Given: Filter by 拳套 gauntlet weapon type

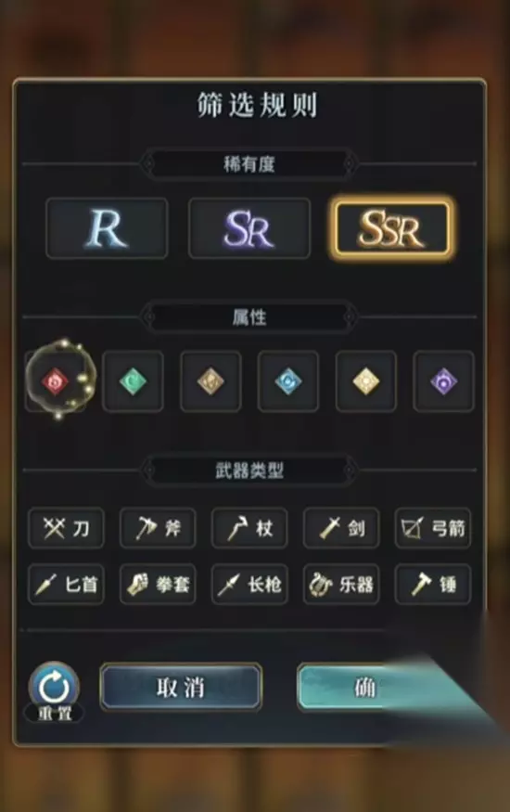Looking at the screenshot, I should click(x=158, y=585).
